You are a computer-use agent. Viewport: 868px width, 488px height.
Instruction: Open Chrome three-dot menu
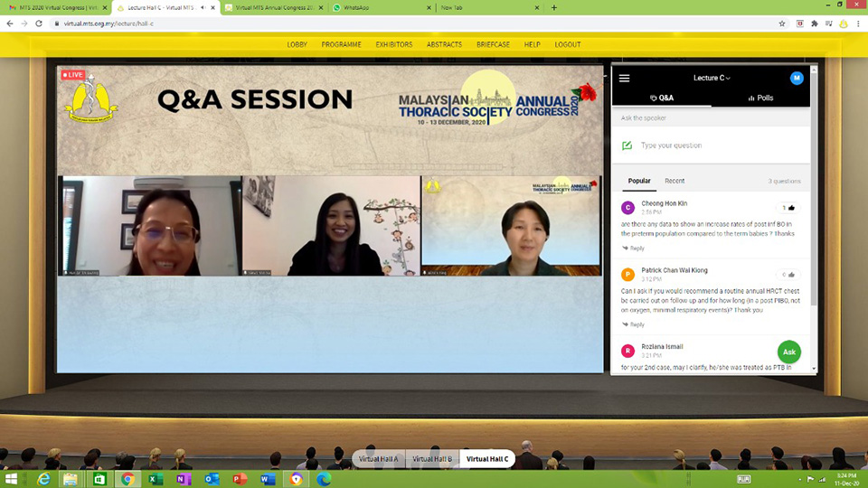(x=858, y=23)
